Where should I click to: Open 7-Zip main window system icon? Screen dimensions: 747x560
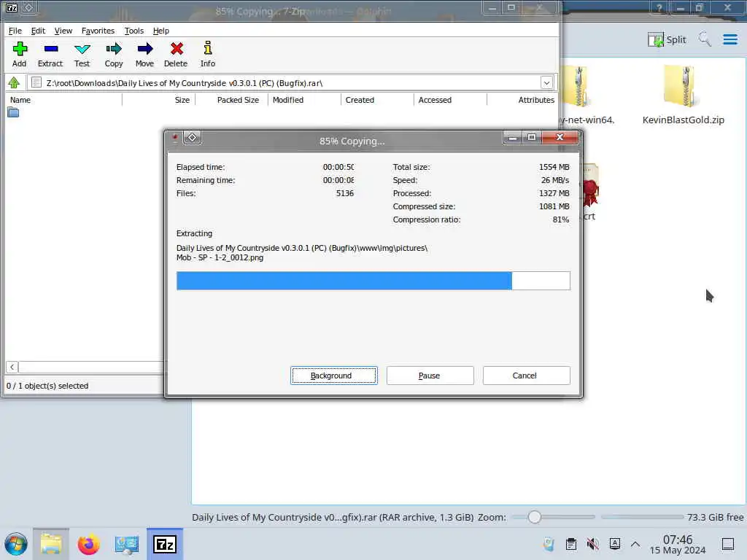[12, 7]
